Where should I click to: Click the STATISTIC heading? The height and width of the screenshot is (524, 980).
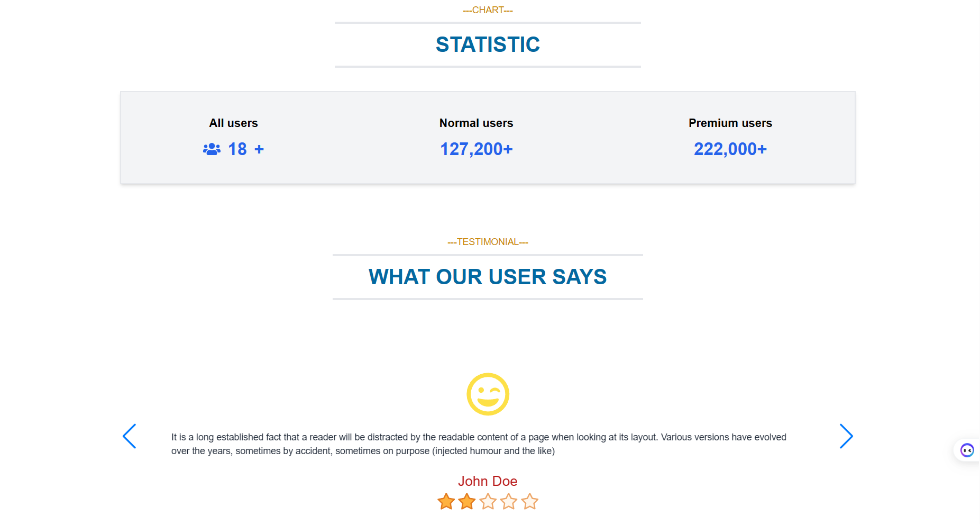click(x=488, y=44)
